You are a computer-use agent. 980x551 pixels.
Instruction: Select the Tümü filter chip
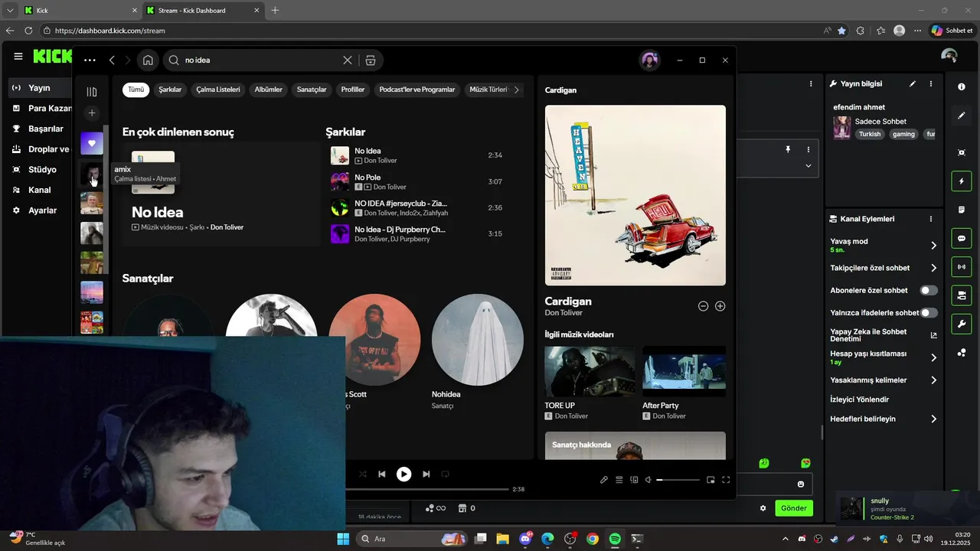coord(136,90)
